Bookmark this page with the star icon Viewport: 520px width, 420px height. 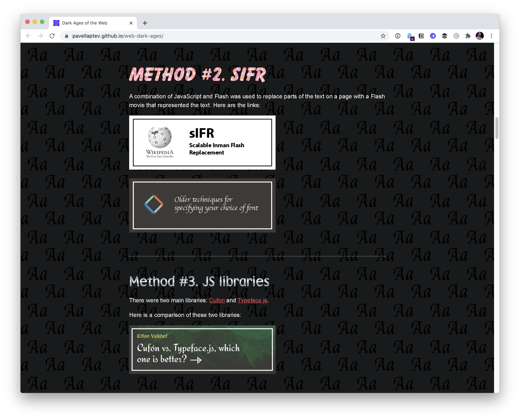click(x=383, y=36)
